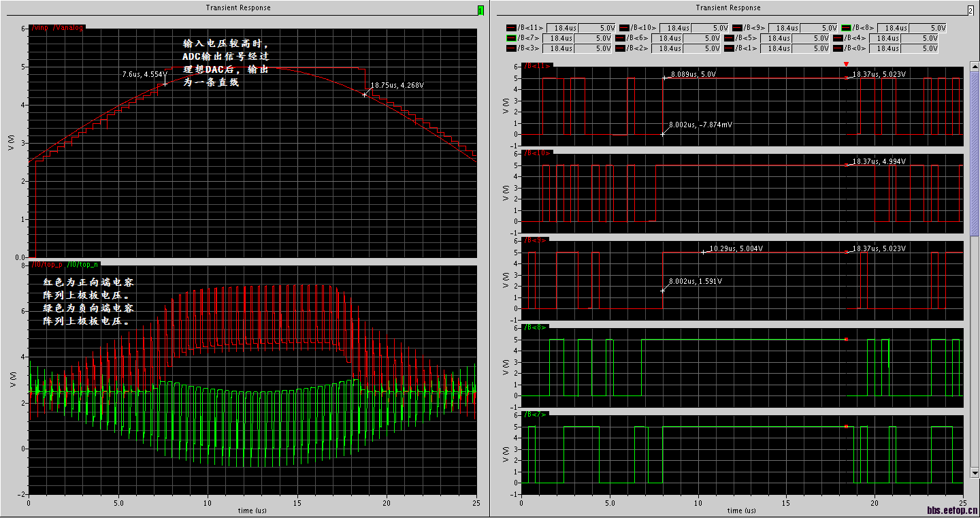Open the bbs.eetop.cn watermark link
The width and height of the screenshot is (980, 518).
coord(951,510)
